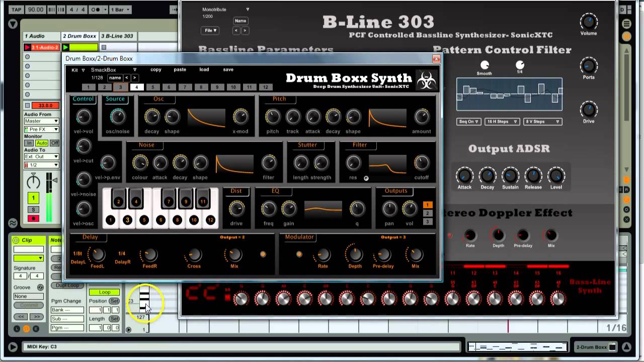Click the red arm record button on track 1

[34, 218]
